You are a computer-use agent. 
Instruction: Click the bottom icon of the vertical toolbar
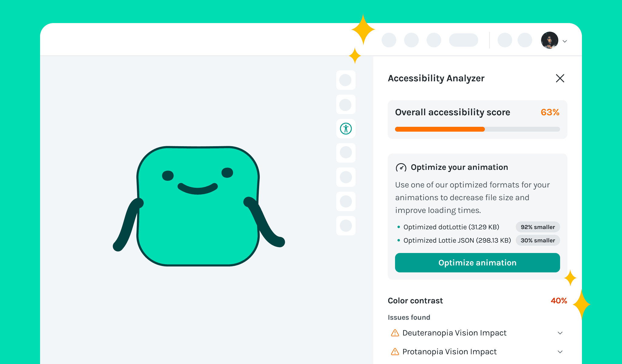coord(346,226)
